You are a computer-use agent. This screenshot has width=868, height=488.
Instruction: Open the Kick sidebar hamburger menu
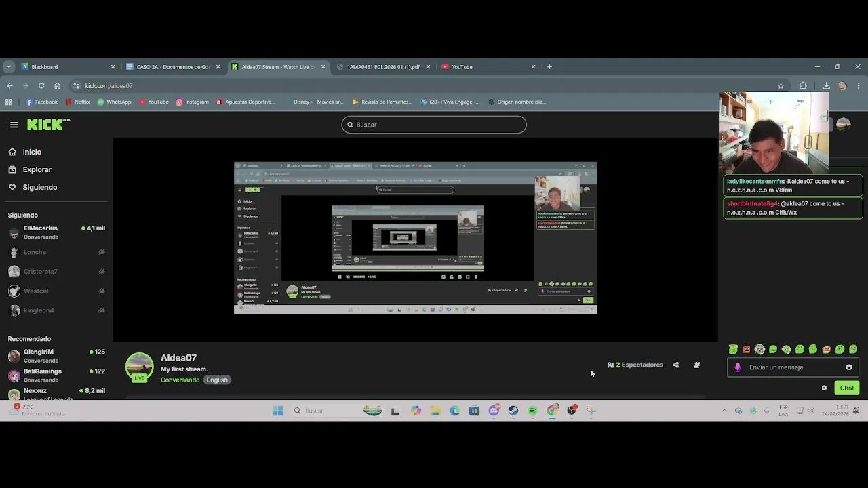pos(14,125)
